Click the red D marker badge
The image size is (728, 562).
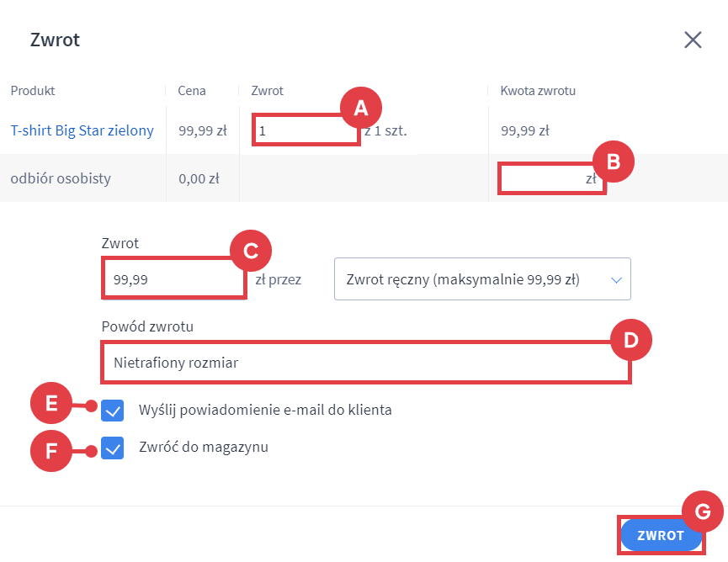631,340
